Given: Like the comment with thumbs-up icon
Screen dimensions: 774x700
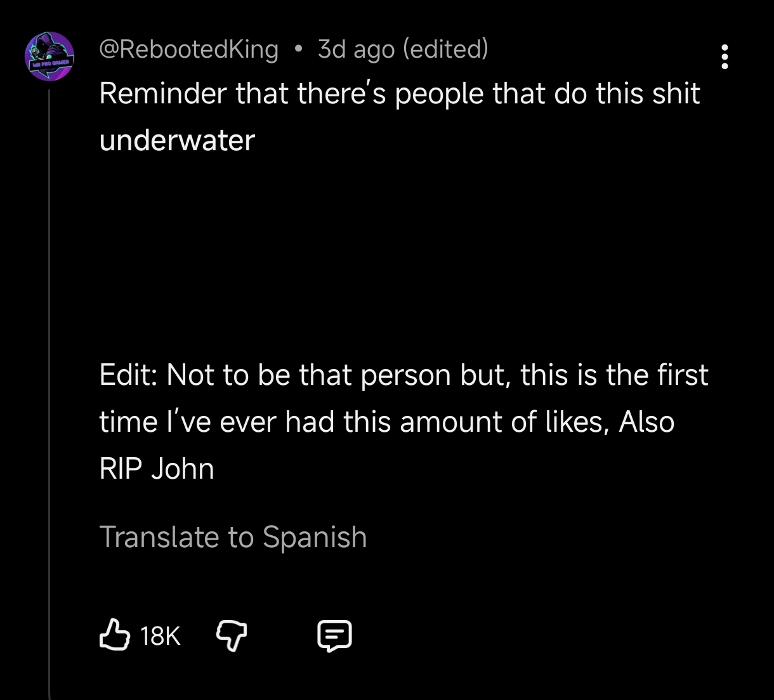Looking at the screenshot, I should (x=114, y=635).
